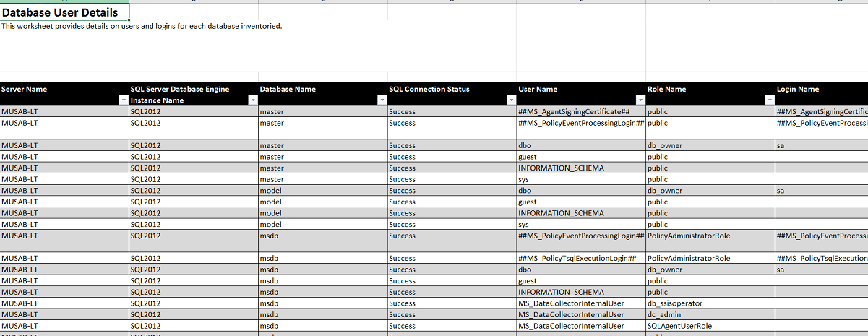Select the Role Name header cell
The height and width of the screenshot is (336, 868).
point(710,94)
